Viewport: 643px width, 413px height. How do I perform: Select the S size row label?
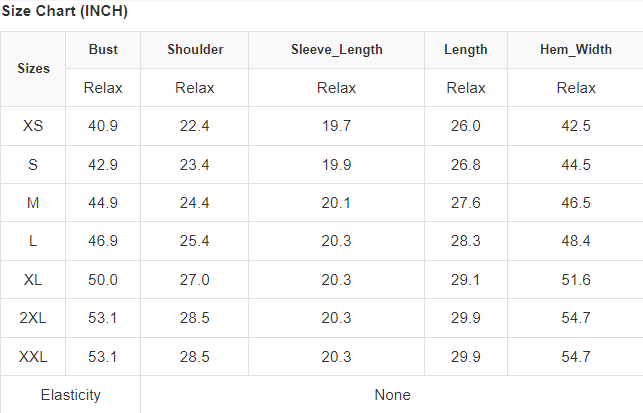pyautogui.click(x=33, y=164)
